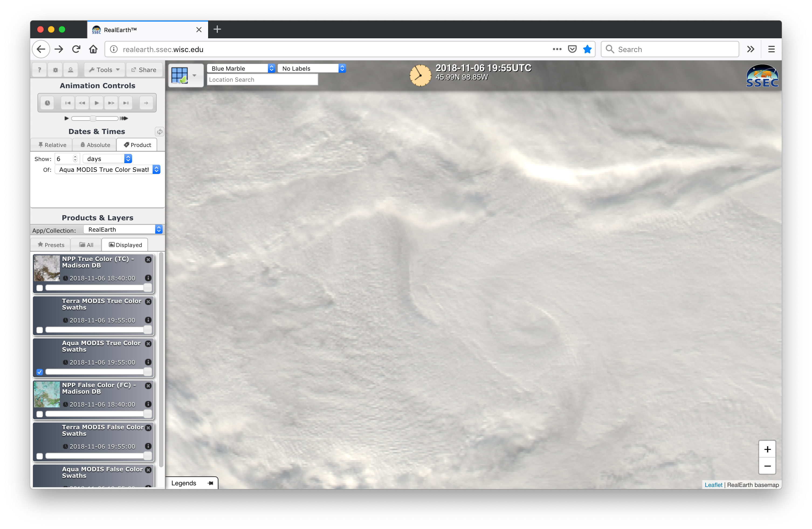Open the Leaflet attribution link
The image size is (812, 529).
[x=713, y=485]
